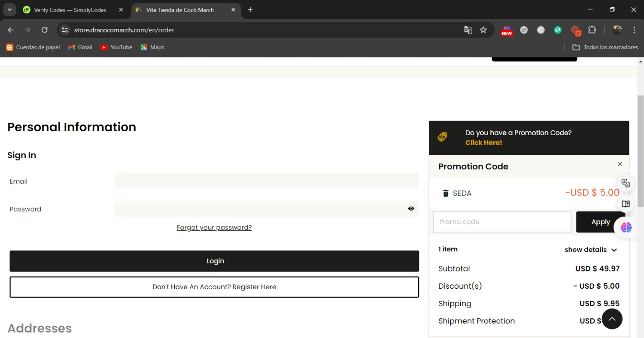
Task: Open Don't Have An Account? Register Here
Action: click(x=214, y=287)
